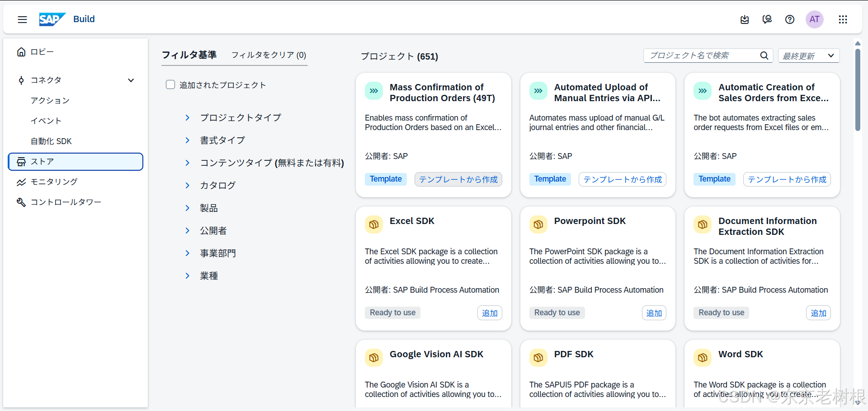Click the Google Vision AI SDK icon
Screen dimensions: 868x411
[x=374, y=358]
